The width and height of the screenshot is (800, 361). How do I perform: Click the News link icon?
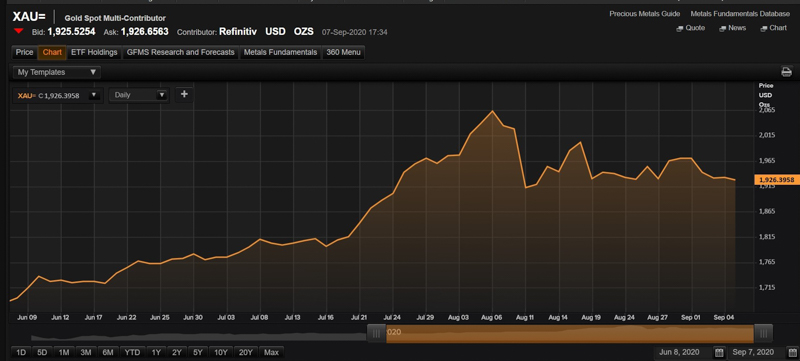coord(722,29)
